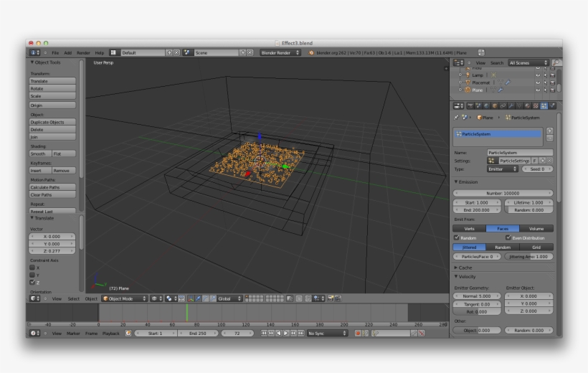The height and width of the screenshot is (373, 588).
Task: Open the Help menu
Action: pyautogui.click(x=100, y=53)
